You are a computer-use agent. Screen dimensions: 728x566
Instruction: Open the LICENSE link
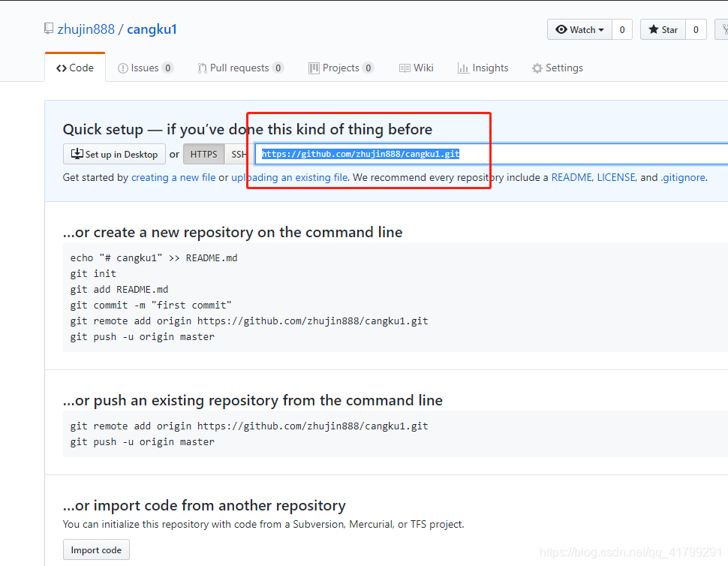615,177
